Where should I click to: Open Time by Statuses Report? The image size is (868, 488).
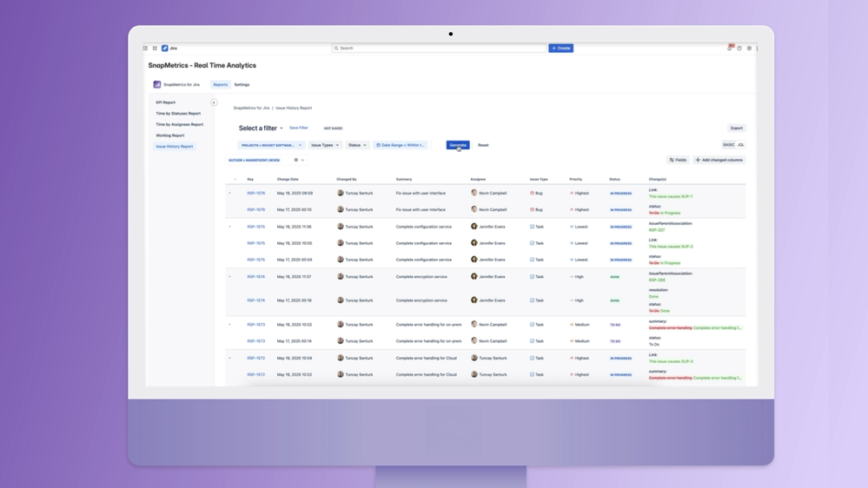[178, 114]
